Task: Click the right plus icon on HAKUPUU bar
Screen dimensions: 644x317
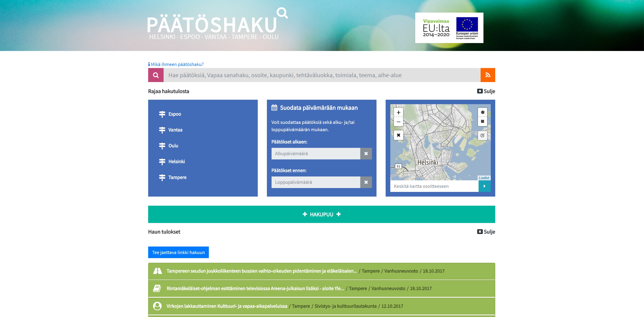Action: 339,214
